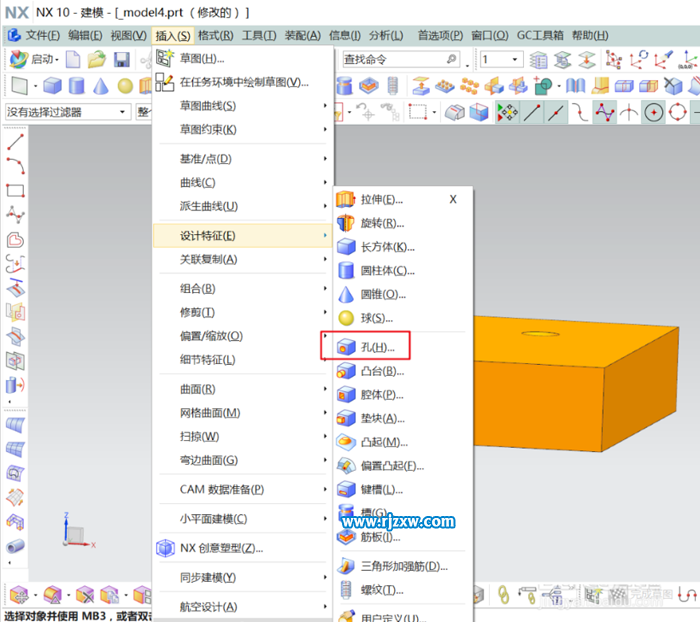
Task: Click the block (cube) icon in the feature toolbar
Action: coord(52,85)
